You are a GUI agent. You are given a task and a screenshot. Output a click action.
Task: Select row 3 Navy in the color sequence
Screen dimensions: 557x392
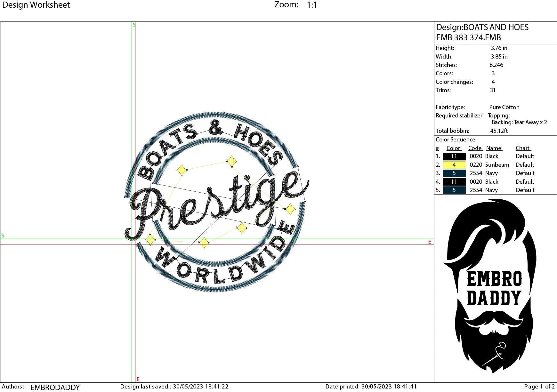492,173
